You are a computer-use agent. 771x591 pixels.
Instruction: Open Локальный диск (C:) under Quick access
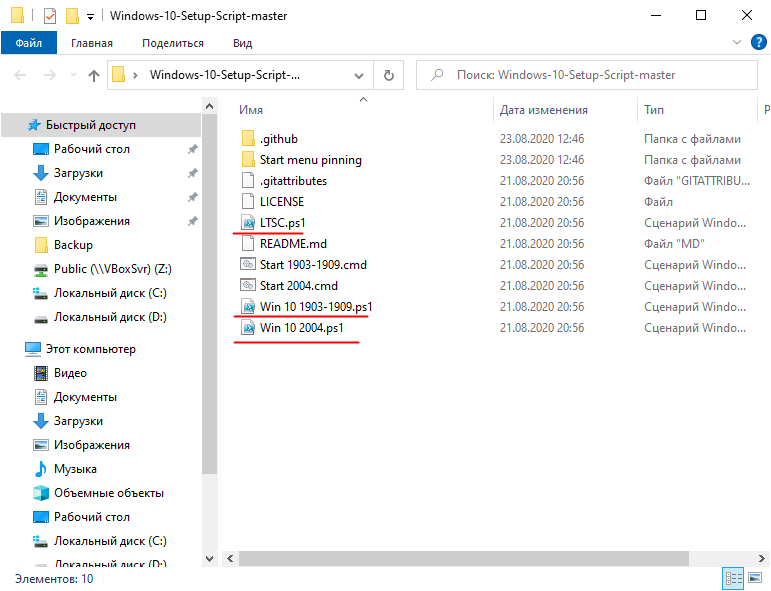point(110,293)
